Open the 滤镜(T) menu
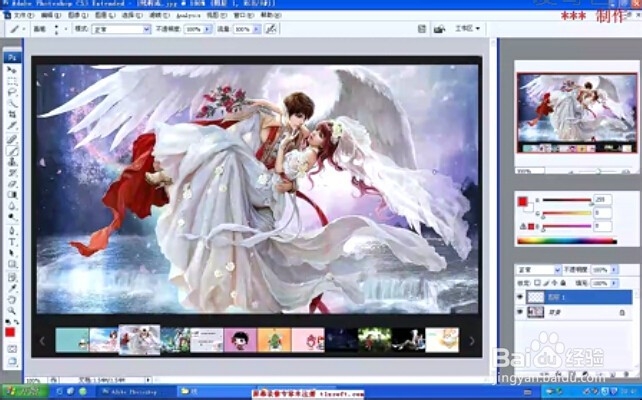Image resolution: width=642 pixels, height=400 pixels. click(159, 15)
